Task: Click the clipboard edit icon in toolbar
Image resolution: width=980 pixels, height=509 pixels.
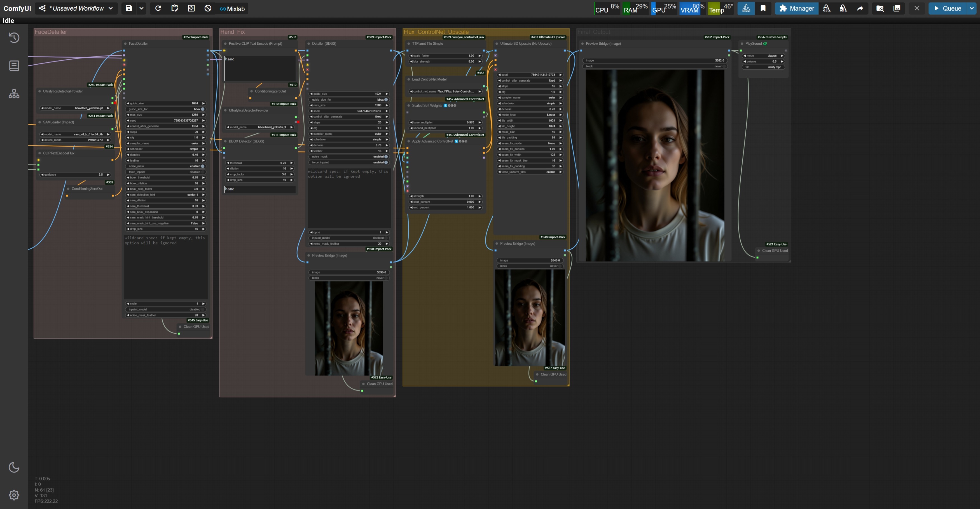Action: point(175,8)
